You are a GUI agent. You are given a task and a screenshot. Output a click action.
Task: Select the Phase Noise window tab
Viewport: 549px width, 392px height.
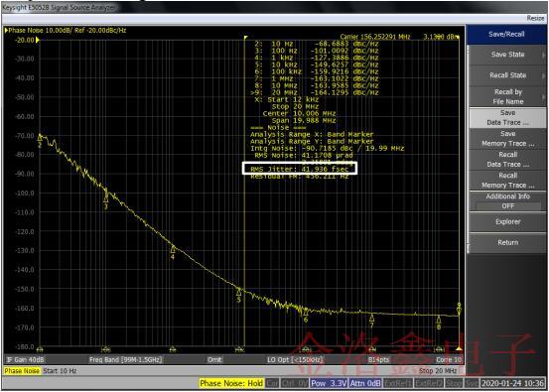22,370
